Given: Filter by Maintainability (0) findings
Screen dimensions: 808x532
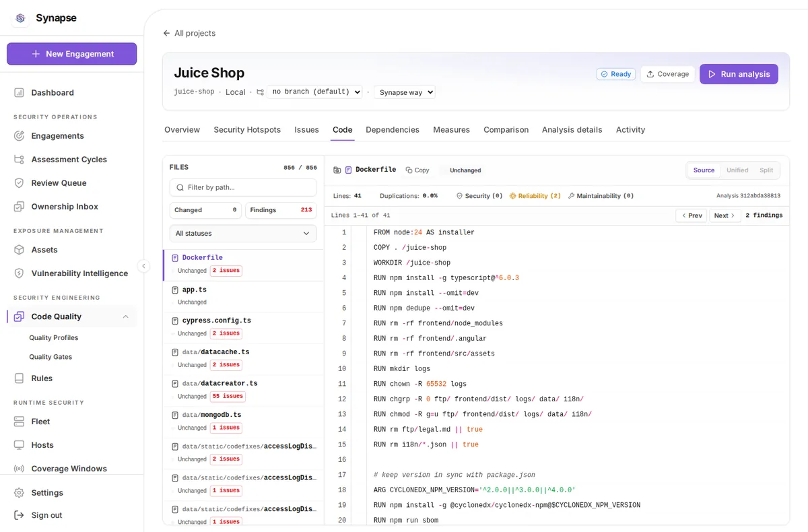Looking at the screenshot, I should [x=601, y=196].
